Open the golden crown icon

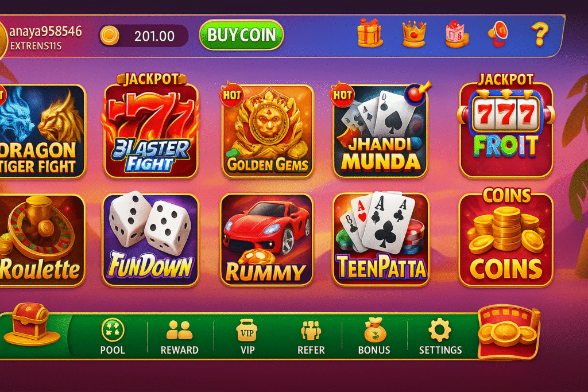[414, 34]
